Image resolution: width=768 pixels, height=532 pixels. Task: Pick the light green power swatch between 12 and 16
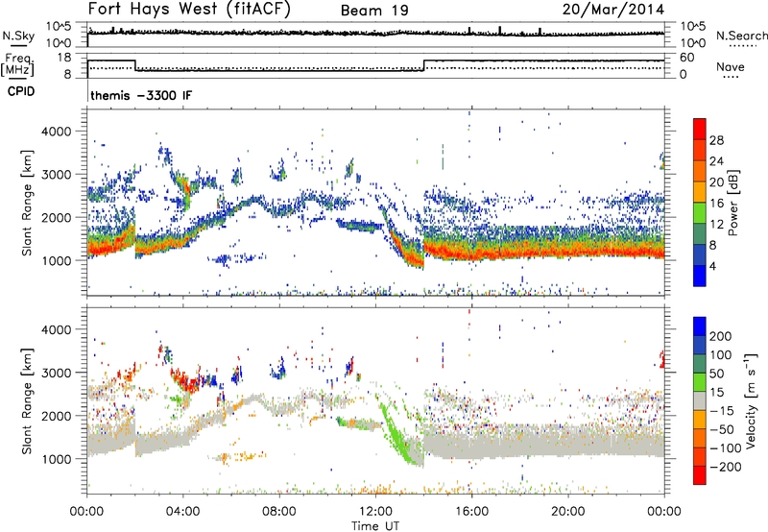pos(700,213)
